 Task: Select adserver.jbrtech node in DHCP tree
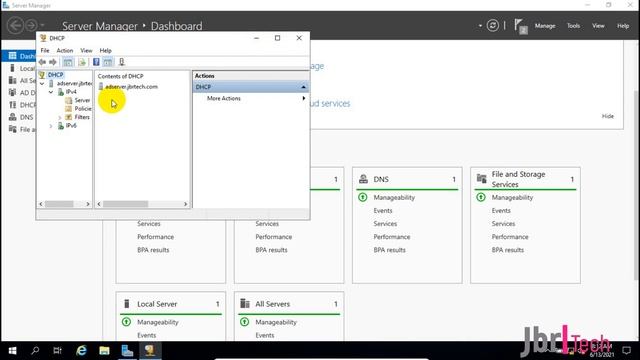tap(74, 83)
